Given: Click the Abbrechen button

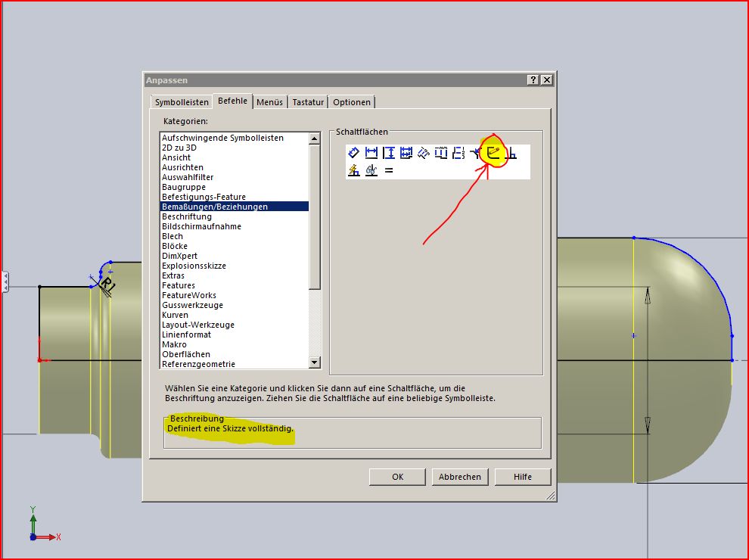Looking at the screenshot, I should pos(460,477).
